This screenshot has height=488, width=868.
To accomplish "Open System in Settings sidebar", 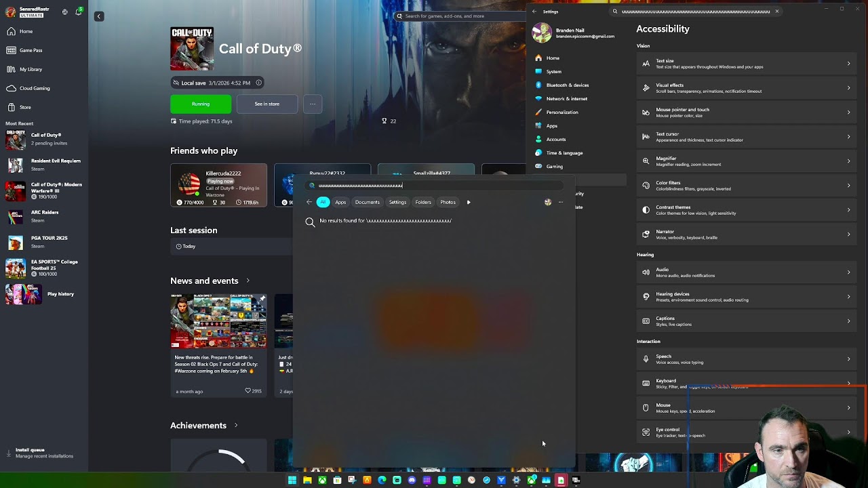I will pos(554,72).
